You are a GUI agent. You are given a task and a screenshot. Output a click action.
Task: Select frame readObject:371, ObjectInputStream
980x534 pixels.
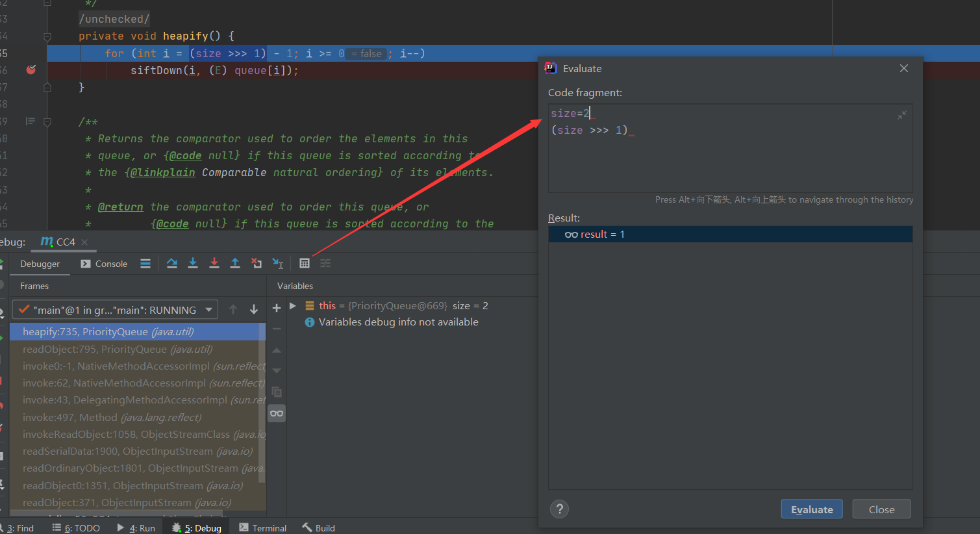click(x=134, y=503)
